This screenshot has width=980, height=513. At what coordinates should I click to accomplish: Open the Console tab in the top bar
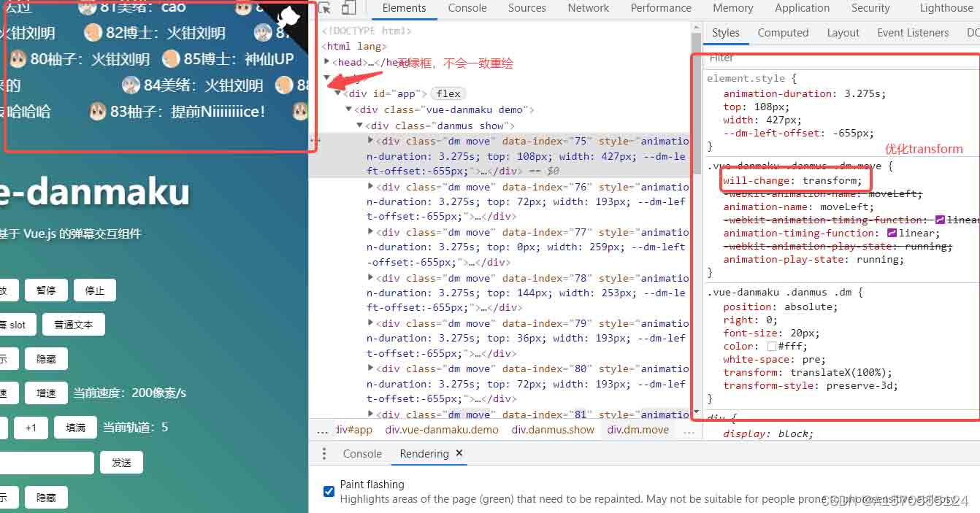(467, 8)
